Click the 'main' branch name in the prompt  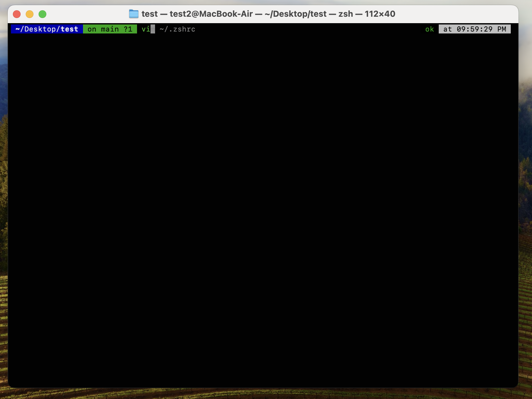[x=110, y=29]
